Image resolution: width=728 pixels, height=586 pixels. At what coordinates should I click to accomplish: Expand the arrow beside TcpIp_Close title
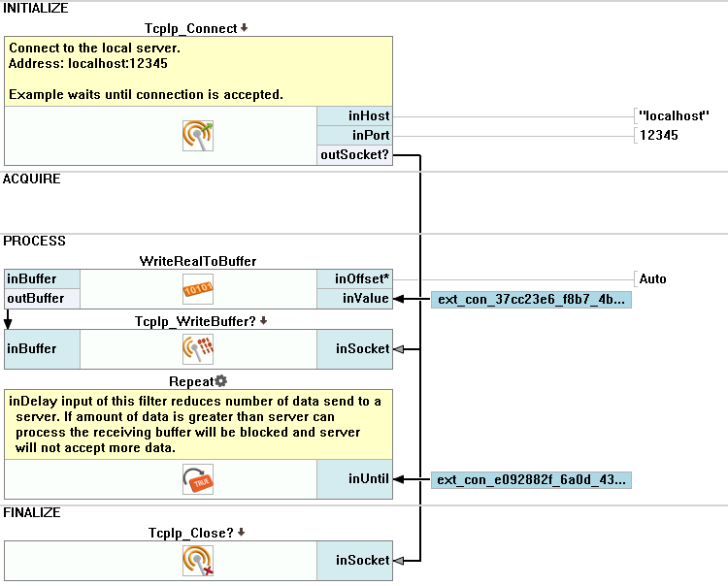tap(242, 532)
